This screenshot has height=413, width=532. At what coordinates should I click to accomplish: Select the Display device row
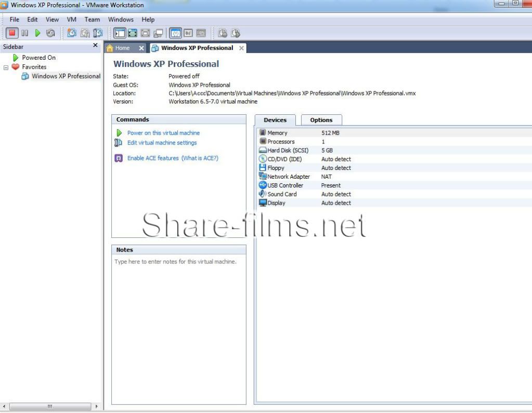point(394,203)
